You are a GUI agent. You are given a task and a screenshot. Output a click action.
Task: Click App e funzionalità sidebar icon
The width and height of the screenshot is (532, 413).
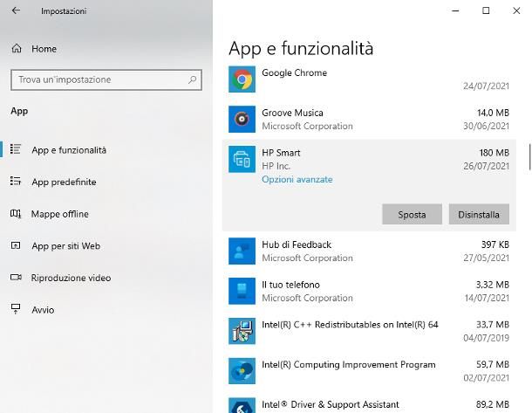tap(16, 149)
